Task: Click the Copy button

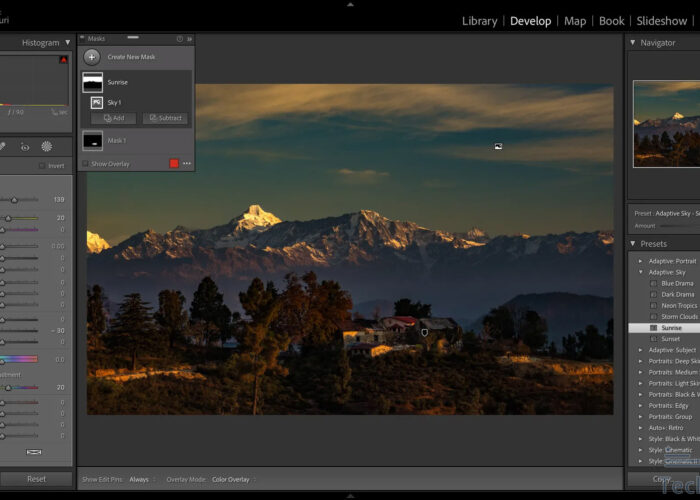Action: coord(664,479)
